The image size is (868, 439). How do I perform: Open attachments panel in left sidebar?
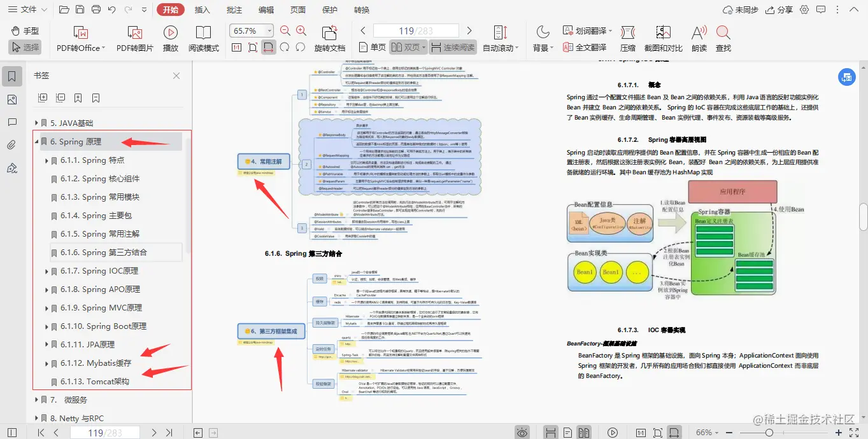point(11,145)
